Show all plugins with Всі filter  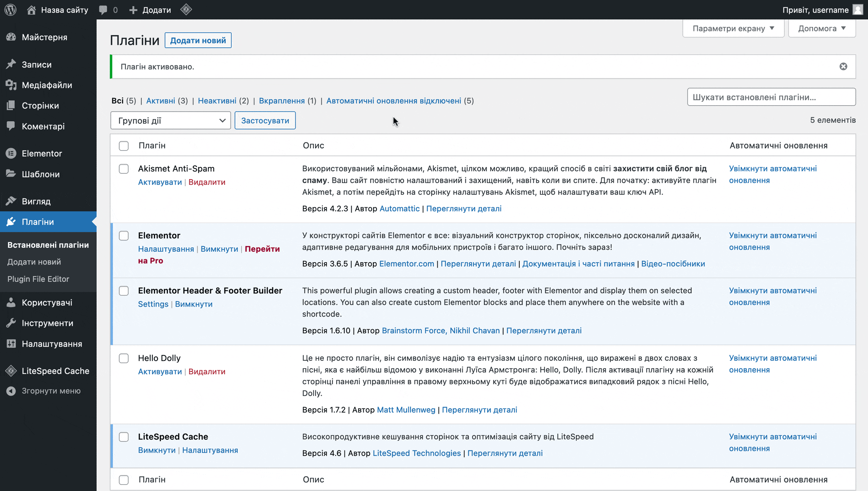pos(117,101)
